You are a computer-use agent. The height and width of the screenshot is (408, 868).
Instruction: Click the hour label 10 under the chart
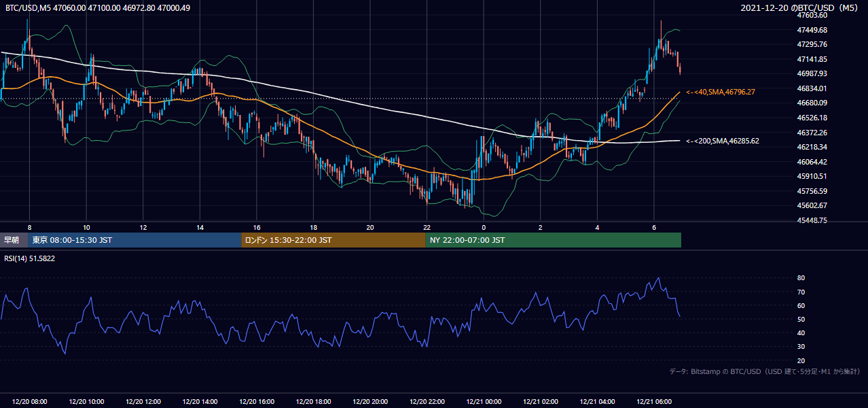(x=86, y=227)
